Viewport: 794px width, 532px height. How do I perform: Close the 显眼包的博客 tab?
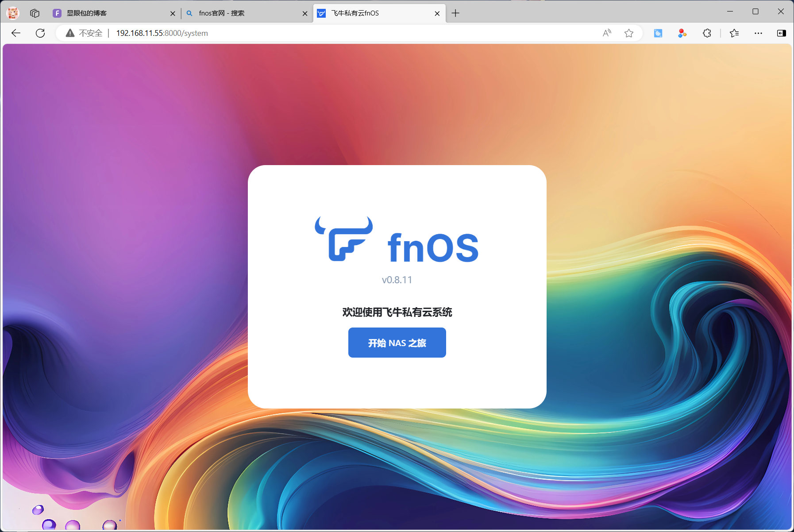pyautogui.click(x=173, y=13)
